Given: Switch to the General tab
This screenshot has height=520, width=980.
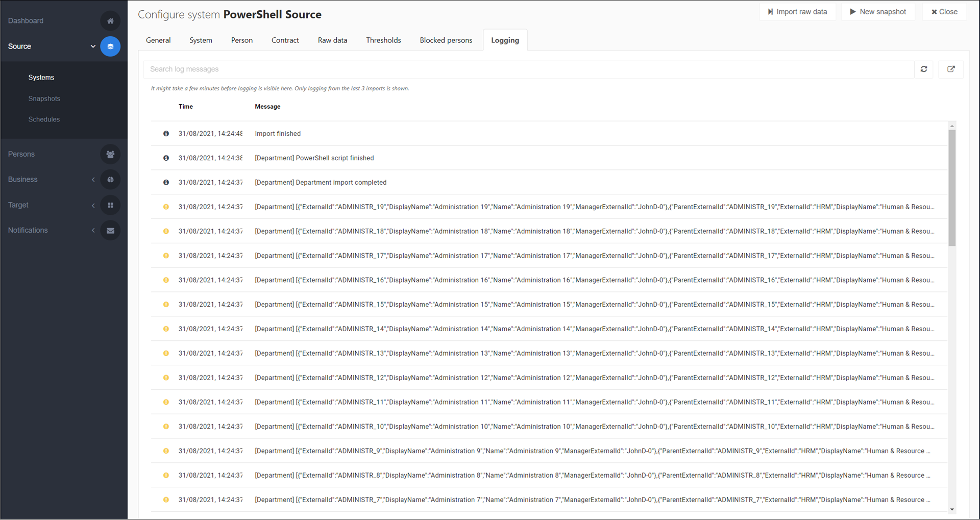Looking at the screenshot, I should (158, 40).
